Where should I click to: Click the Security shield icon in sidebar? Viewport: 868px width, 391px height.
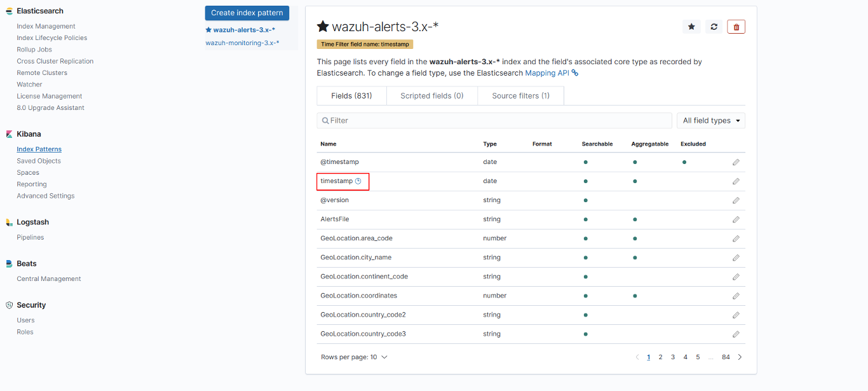pyautogui.click(x=9, y=305)
